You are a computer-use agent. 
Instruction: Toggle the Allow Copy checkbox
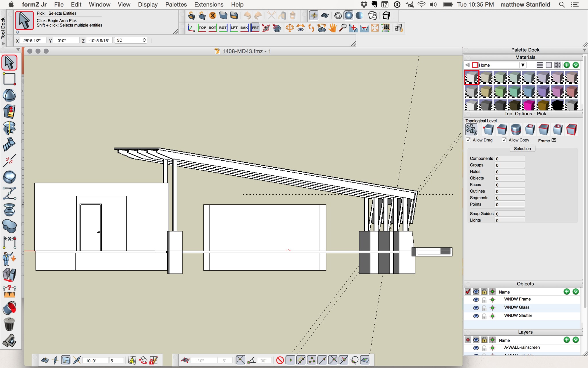(x=504, y=140)
